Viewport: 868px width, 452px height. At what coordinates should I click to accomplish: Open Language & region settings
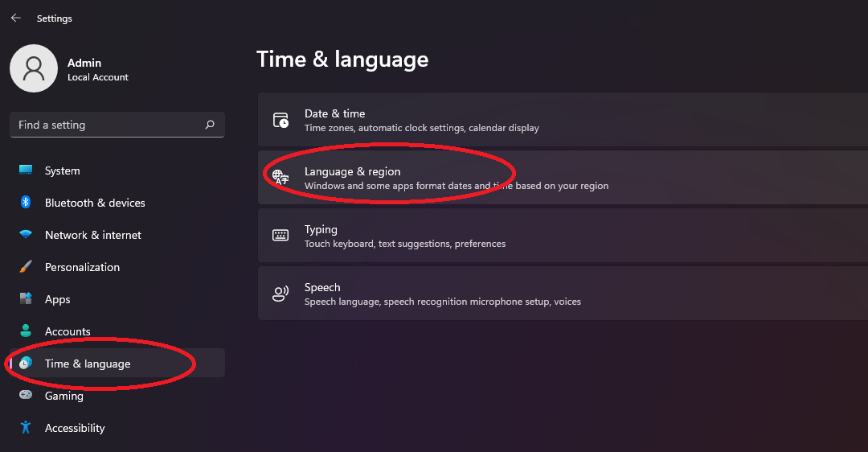563,177
